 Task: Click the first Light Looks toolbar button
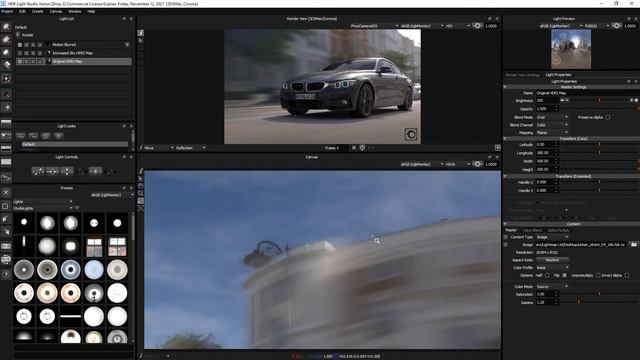click(20, 136)
